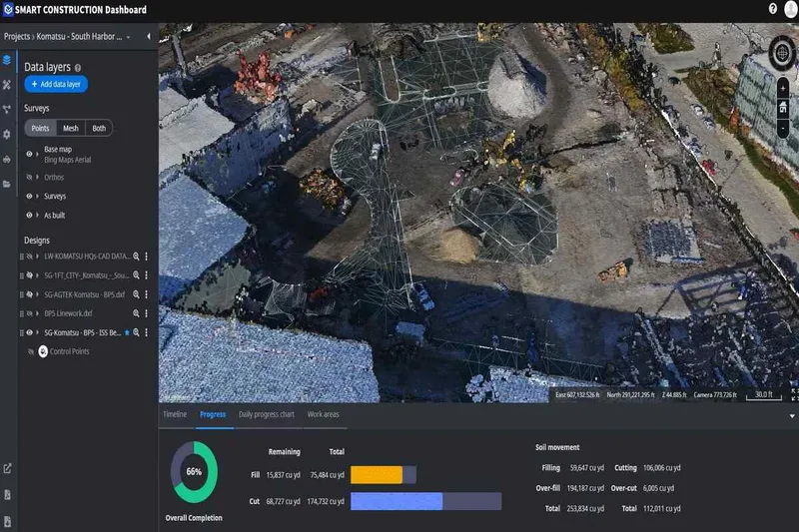
Task: Reset map view with the home button
Action: 783,108
